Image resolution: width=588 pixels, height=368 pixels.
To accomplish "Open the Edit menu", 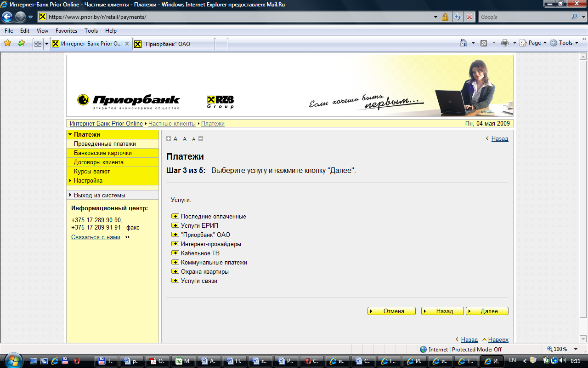I will click(25, 31).
